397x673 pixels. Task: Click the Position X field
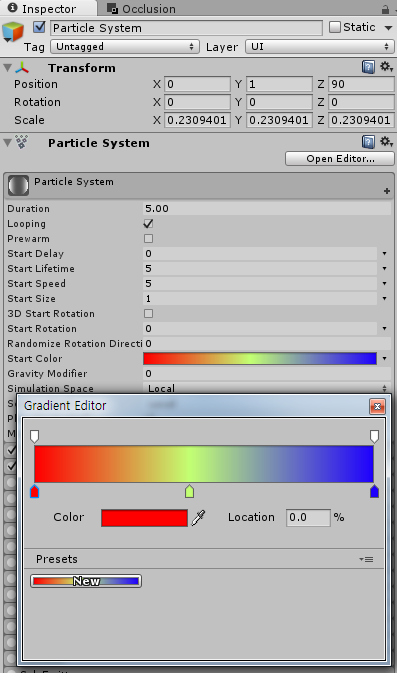tap(197, 84)
